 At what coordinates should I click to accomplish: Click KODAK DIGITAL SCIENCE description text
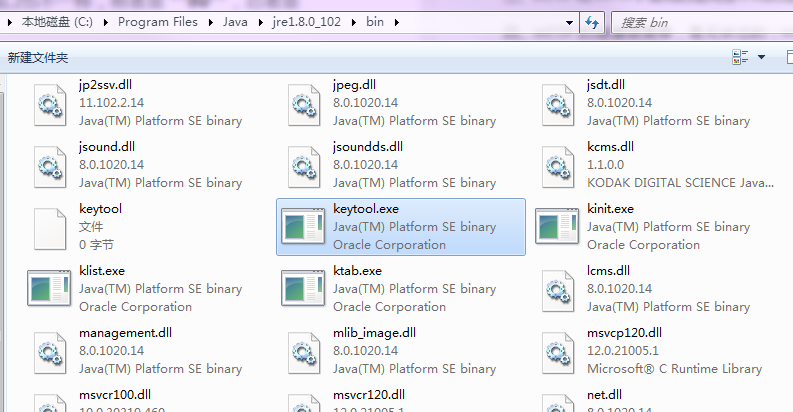click(680, 183)
